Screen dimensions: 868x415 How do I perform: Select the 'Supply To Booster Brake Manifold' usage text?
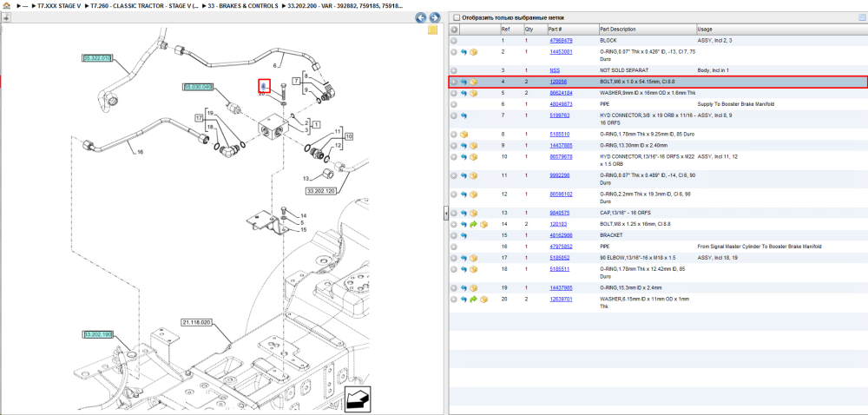tap(736, 104)
